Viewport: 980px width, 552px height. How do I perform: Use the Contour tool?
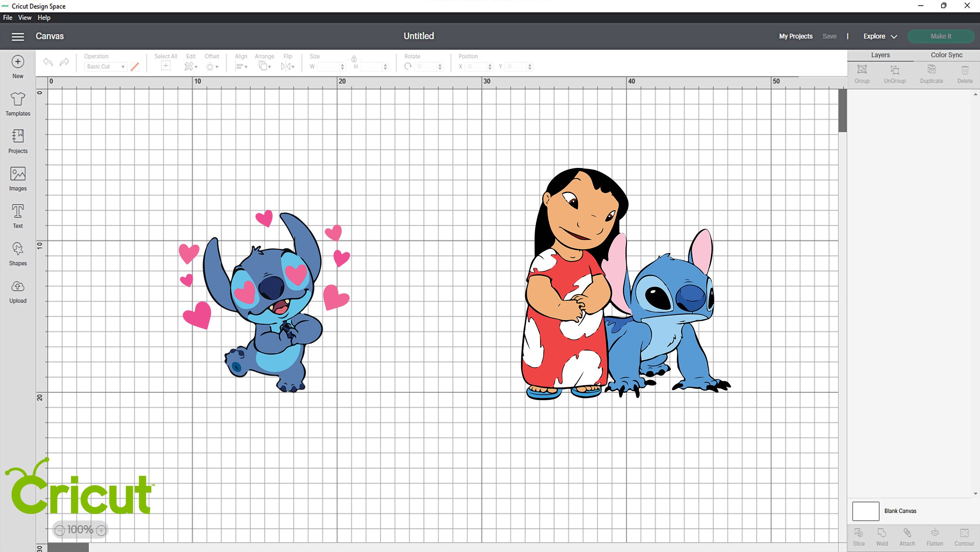tap(964, 537)
